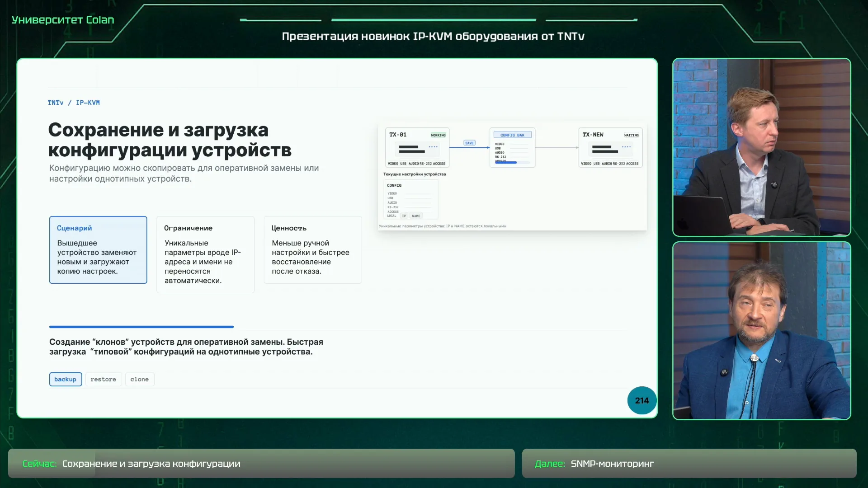Click the IP-KVM breadcrumb link
This screenshot has height=488, width=868.
(88, 103)
